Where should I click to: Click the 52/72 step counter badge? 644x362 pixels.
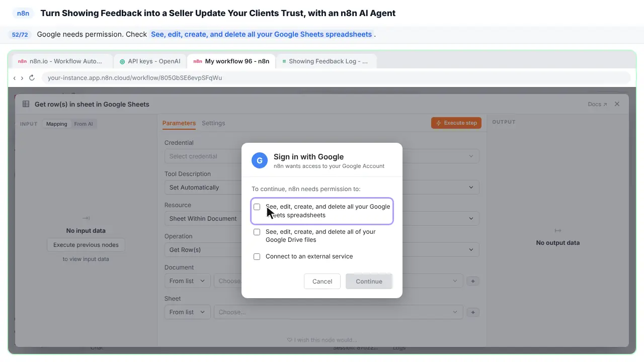(20, 35)
